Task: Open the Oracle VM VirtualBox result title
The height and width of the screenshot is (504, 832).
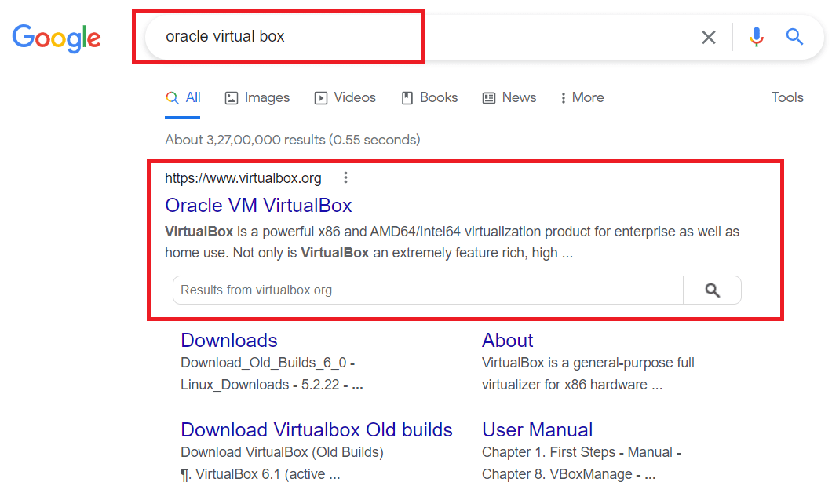Action: [258, 206]
